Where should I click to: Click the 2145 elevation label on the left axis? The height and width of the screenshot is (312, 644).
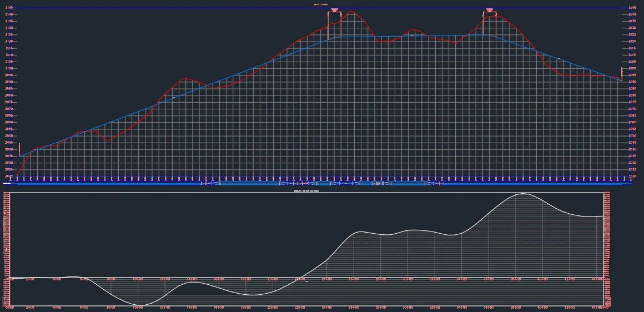coord(9,8)
